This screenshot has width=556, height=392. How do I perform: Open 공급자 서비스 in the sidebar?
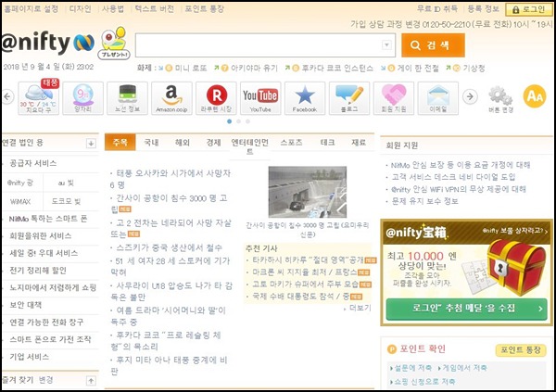33,163
